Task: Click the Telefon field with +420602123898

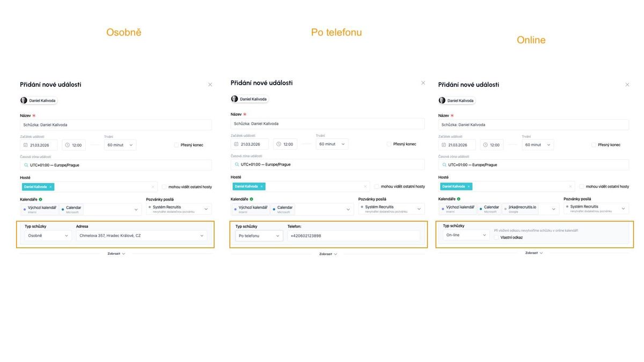Action: pos(353,236)
